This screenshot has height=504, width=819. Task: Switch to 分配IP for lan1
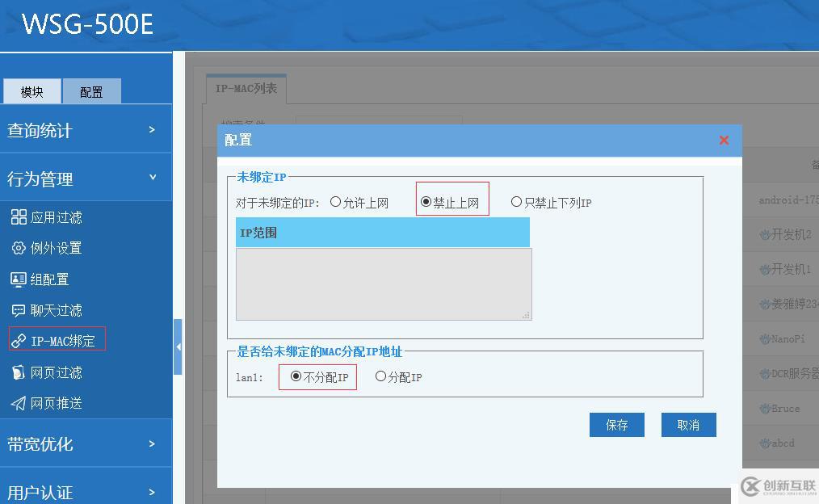(380, 376)
